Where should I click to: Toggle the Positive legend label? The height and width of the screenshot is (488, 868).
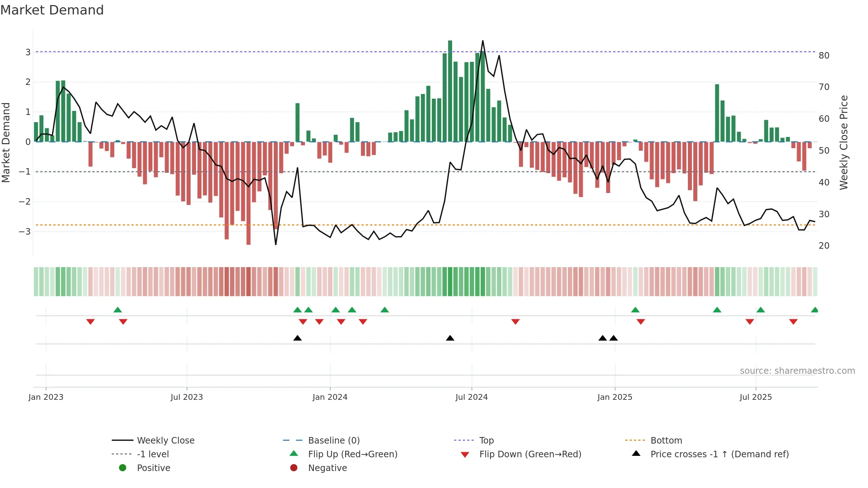coord(154,468)
